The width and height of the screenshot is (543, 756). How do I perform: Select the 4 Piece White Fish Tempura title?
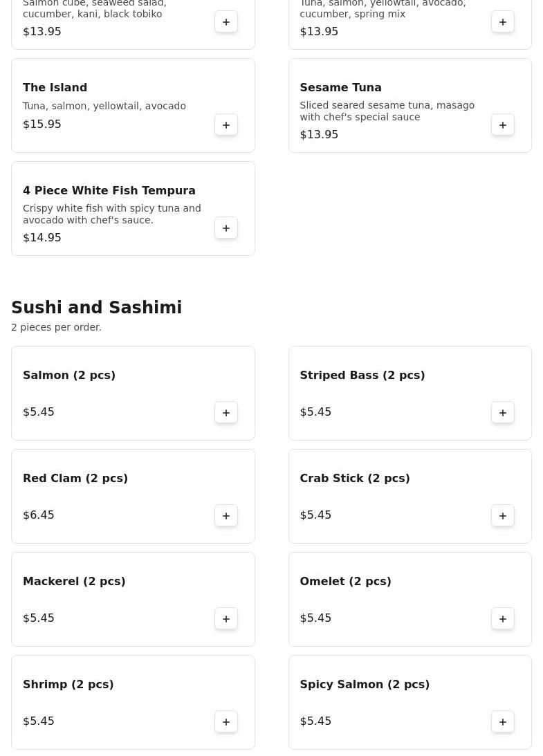click(x=109, y=191)
